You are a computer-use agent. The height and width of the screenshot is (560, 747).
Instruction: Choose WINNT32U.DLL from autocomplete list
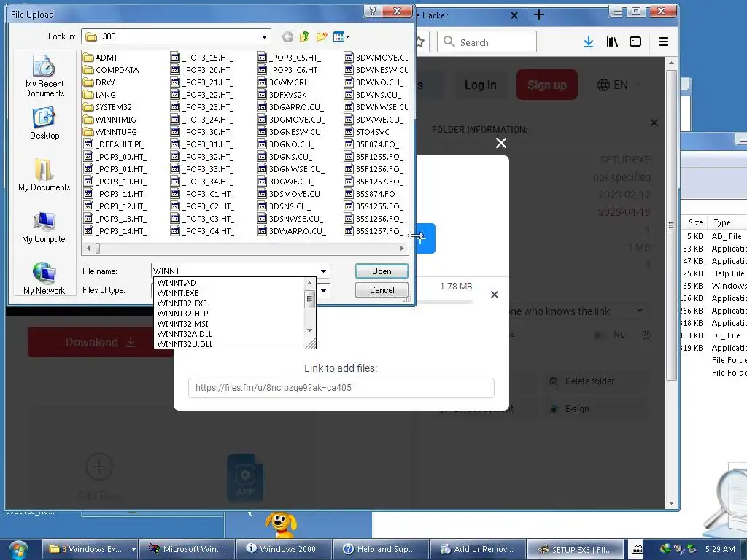pyautogui.click(x=185, y=344)
